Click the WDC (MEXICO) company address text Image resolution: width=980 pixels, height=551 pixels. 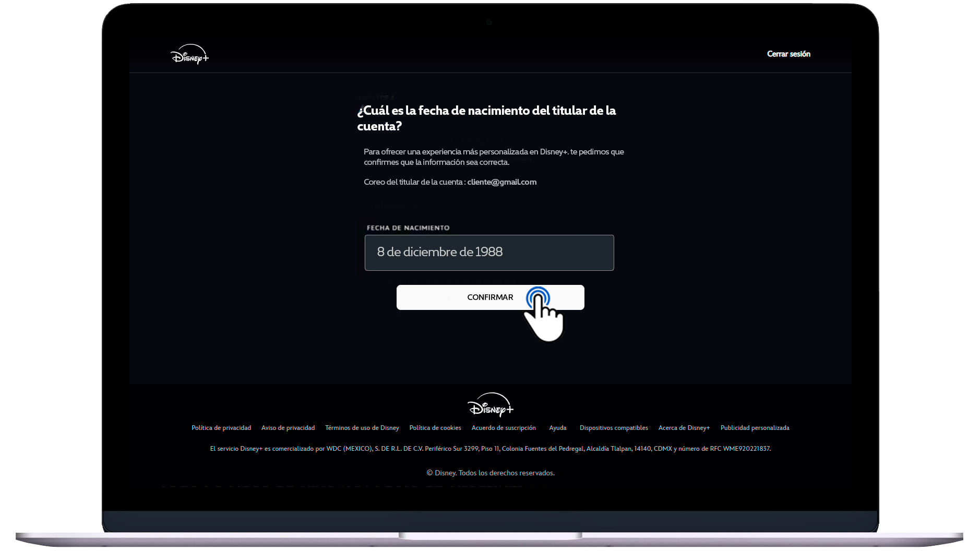490,449
